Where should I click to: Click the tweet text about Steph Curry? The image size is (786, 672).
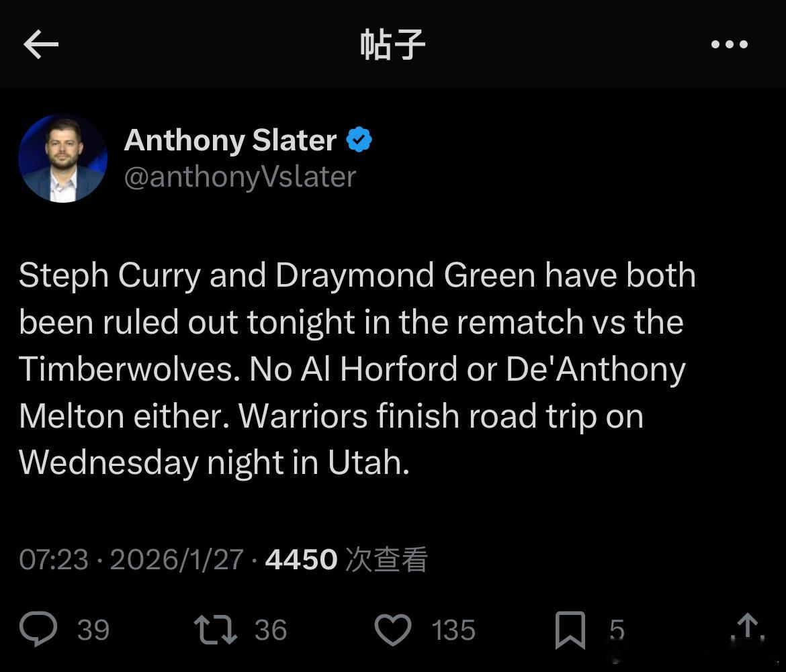356,369
